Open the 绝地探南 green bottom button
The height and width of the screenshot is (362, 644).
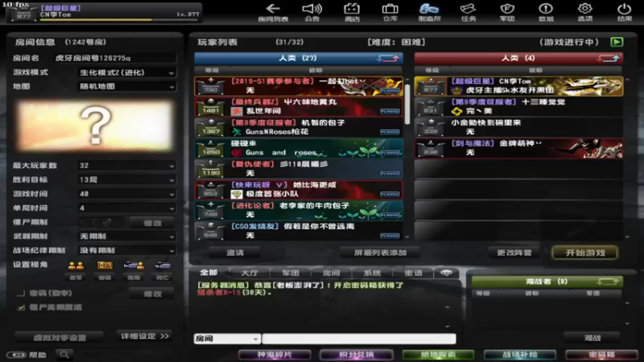point(438,355)
